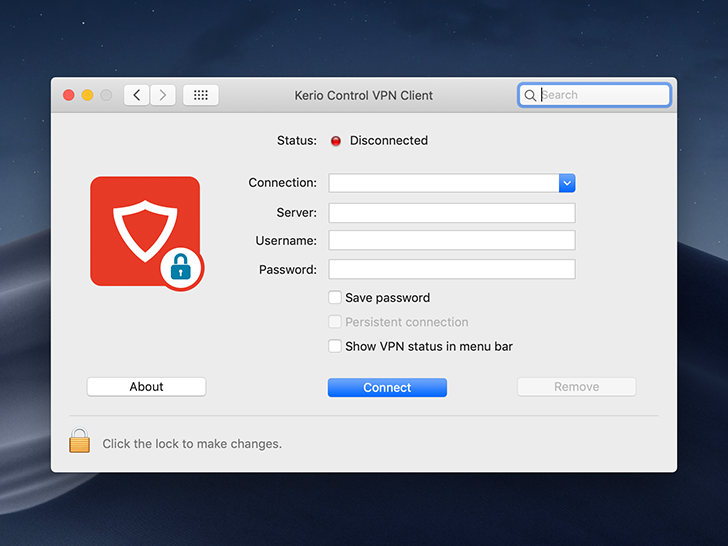Click the back navigation arrow

tap(136, 95)
